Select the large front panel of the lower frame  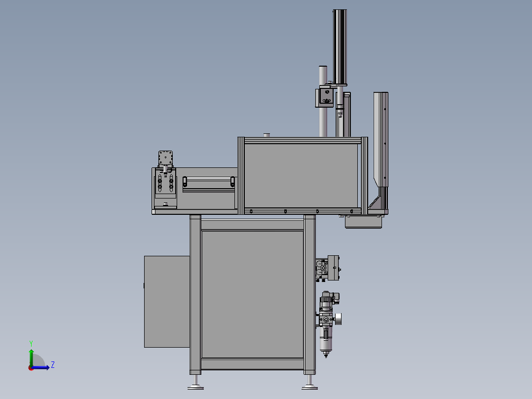(252, 294)
